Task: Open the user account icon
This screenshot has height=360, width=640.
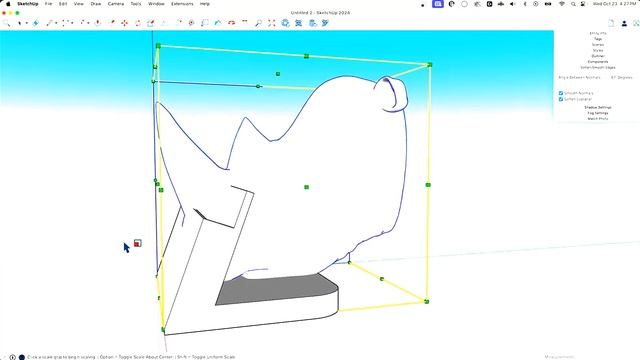Action: click(x=624, y=24)
